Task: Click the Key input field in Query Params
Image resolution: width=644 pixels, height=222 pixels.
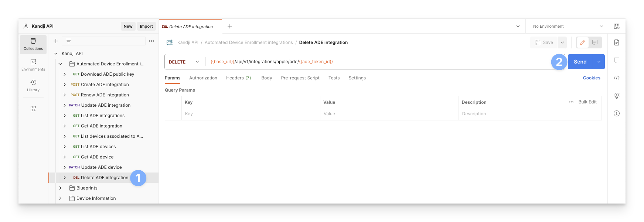Action: pyautogui.click(x=251, y=114)
